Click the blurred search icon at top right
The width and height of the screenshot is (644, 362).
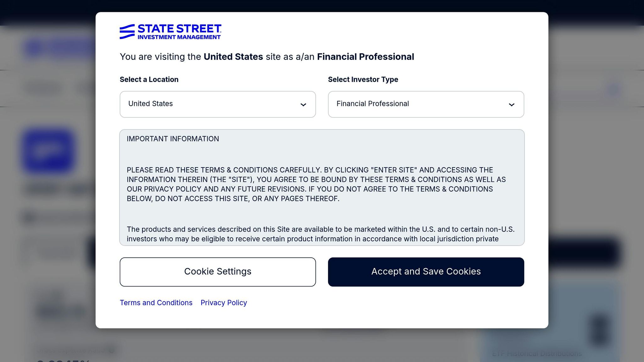click(x=613, y=89)
